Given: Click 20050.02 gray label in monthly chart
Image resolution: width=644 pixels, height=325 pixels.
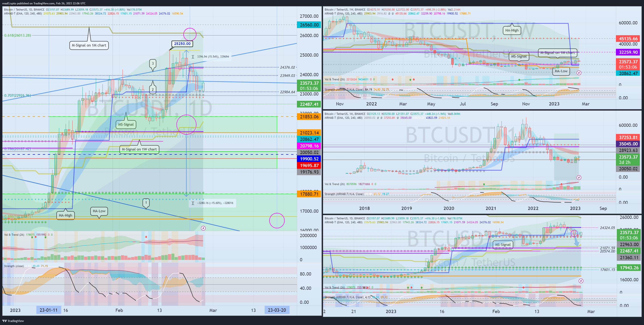Looking at the screenshot, I should click(628, 169).
